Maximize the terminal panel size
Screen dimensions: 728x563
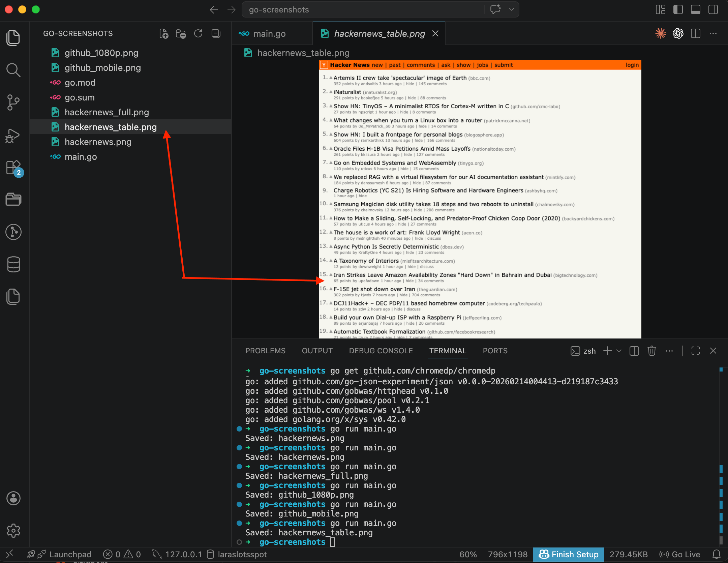[x=695, y=351]
